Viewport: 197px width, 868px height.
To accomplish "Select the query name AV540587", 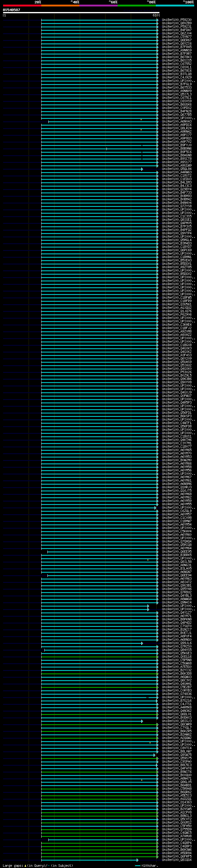I will click(11, 10).
